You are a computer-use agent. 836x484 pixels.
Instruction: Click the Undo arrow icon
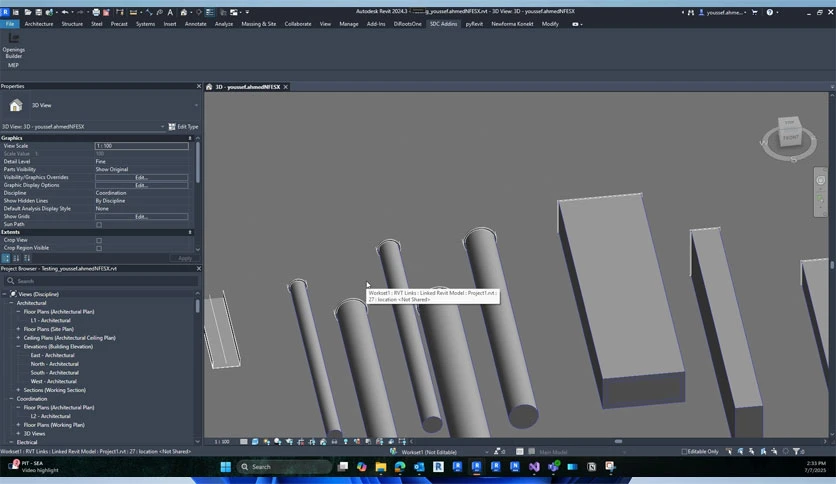tap(65, 12)
